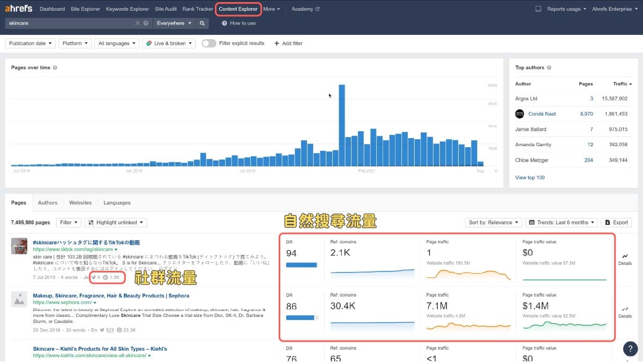The height and width of the screenshot is (364, 643).
Task: Click the Condé Nast author logo
Action: click(519, 113)
